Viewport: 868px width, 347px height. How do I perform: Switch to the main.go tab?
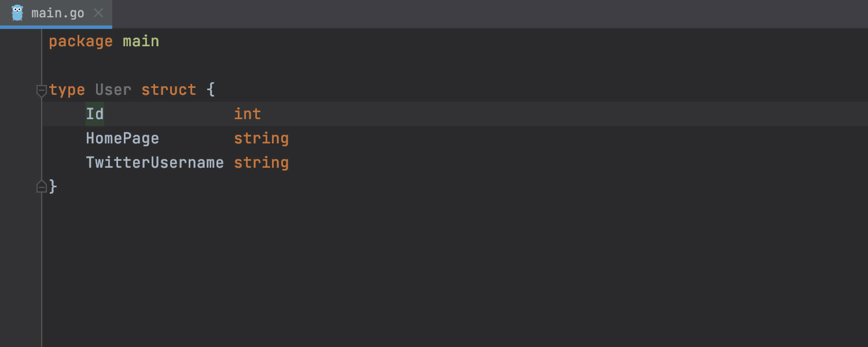click(57, 13)
